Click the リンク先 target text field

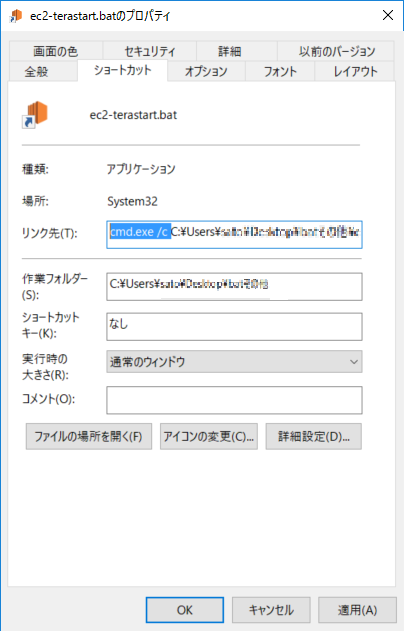234,235
